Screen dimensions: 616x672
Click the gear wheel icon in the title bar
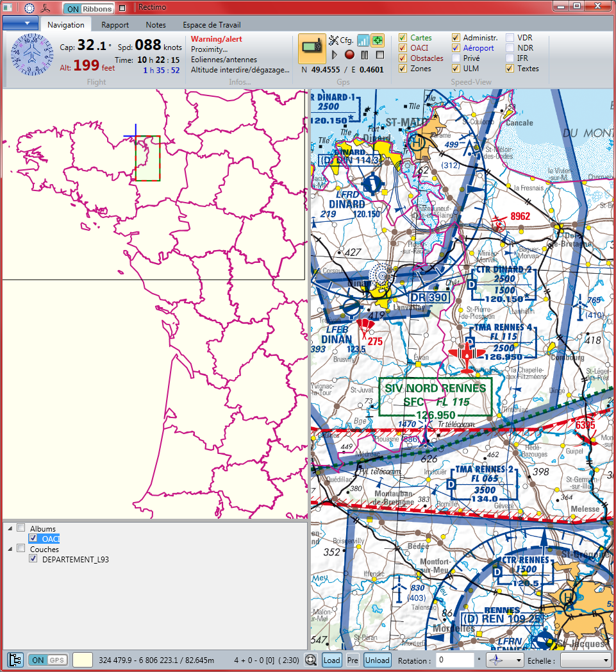click(29, 8)
